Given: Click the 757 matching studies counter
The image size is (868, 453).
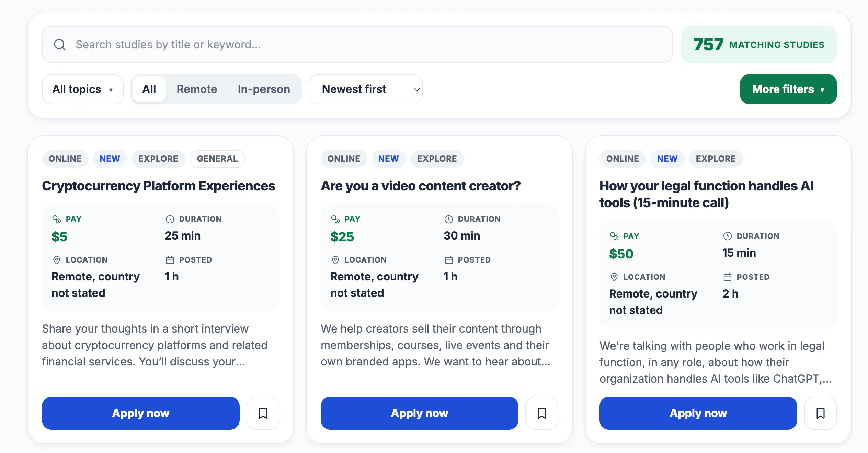Looking at the screenshot, I should coord(759,45).
